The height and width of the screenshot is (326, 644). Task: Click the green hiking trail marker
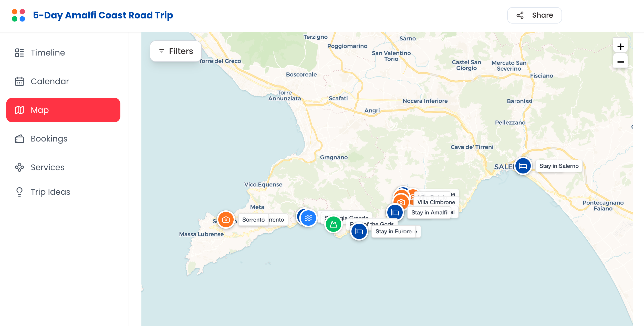point(333,224)
